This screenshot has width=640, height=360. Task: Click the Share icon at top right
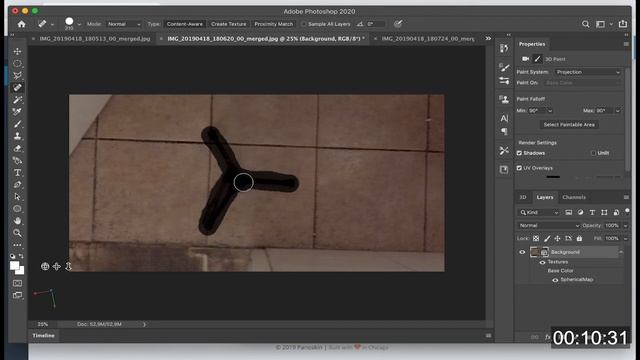tap(622, 24)
